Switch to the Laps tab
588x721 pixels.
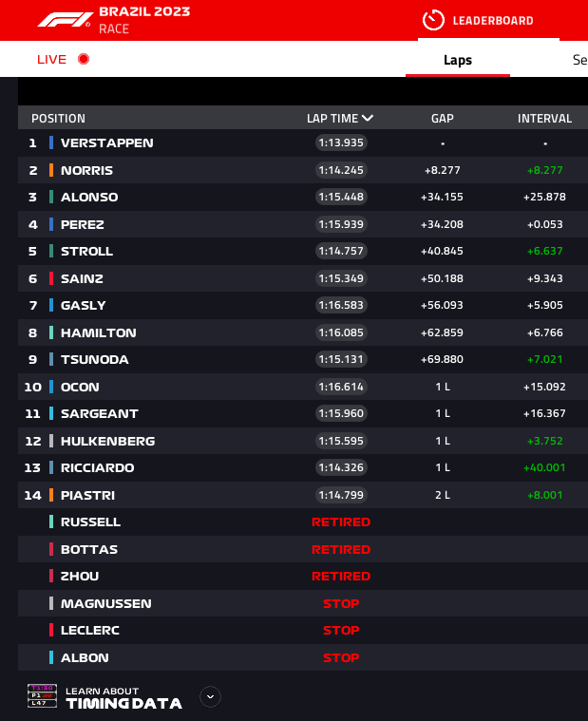[458, 60]
